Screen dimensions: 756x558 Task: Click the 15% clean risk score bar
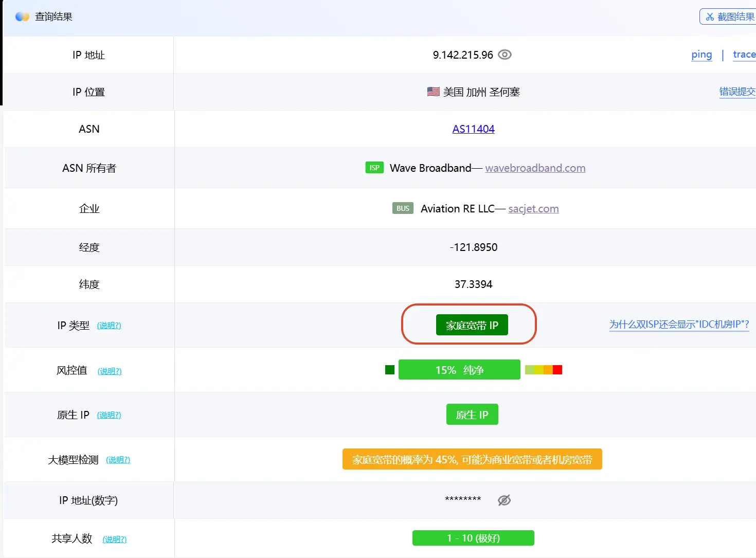[x=459, y=370]
